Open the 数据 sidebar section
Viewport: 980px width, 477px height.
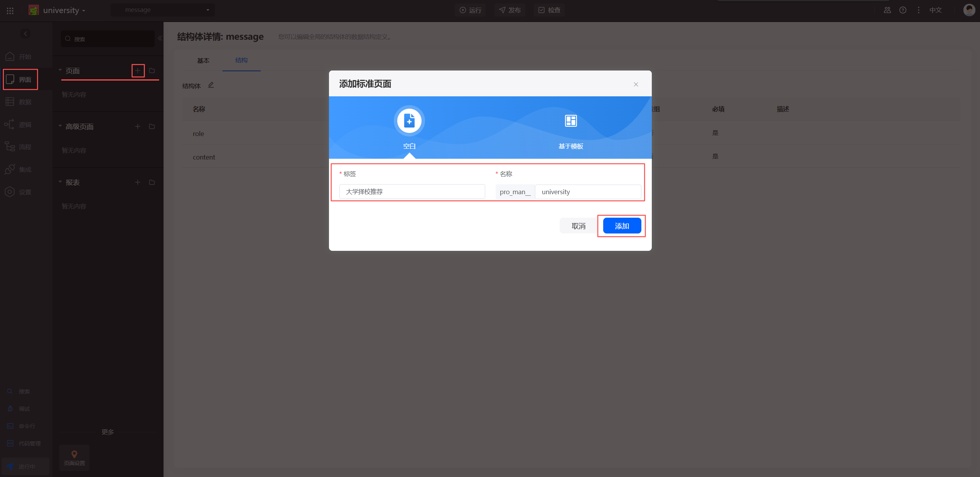click(x=19, y=102)
